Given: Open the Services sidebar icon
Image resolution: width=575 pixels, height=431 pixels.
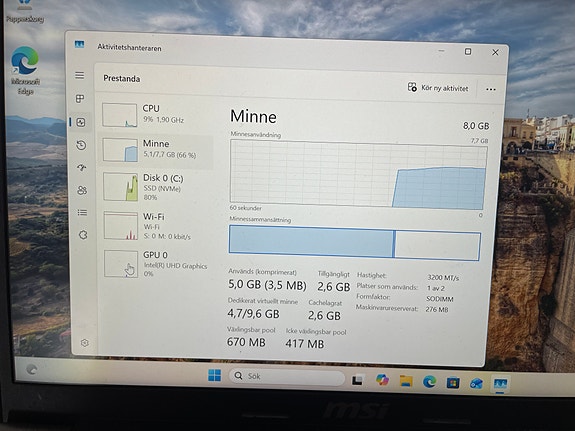Looking at the screenshot, I should point(83,235).
